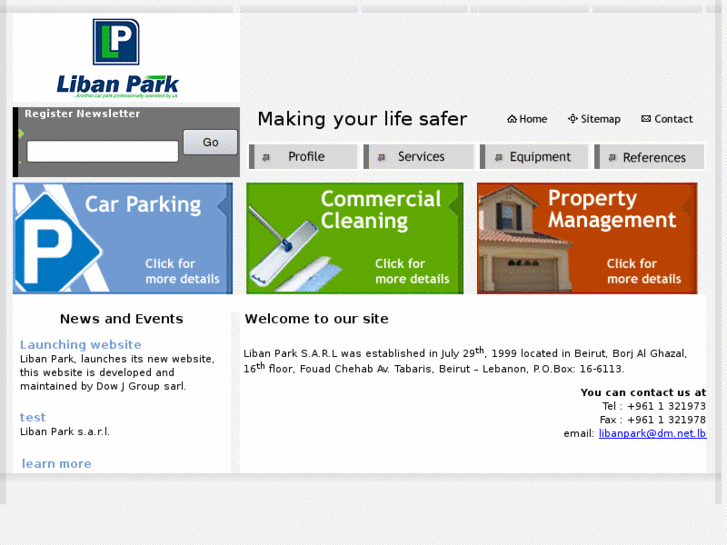Click the newsletter Go button

point(210,142)
